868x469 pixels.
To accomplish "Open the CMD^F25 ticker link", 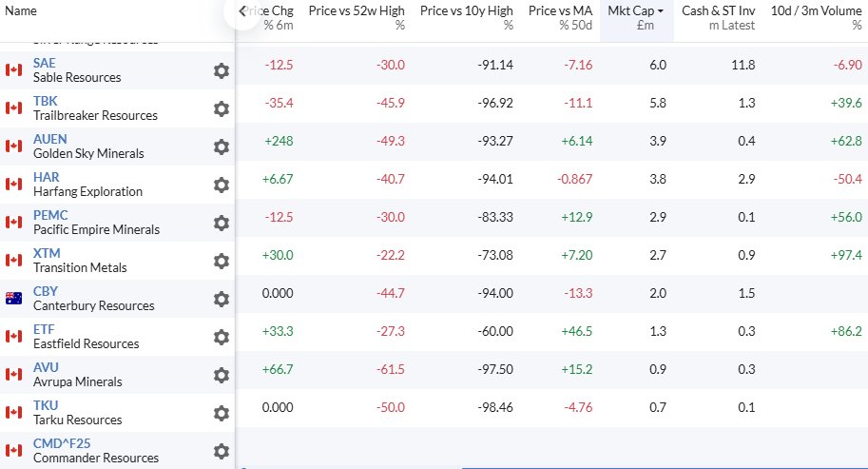I will 62,444.
